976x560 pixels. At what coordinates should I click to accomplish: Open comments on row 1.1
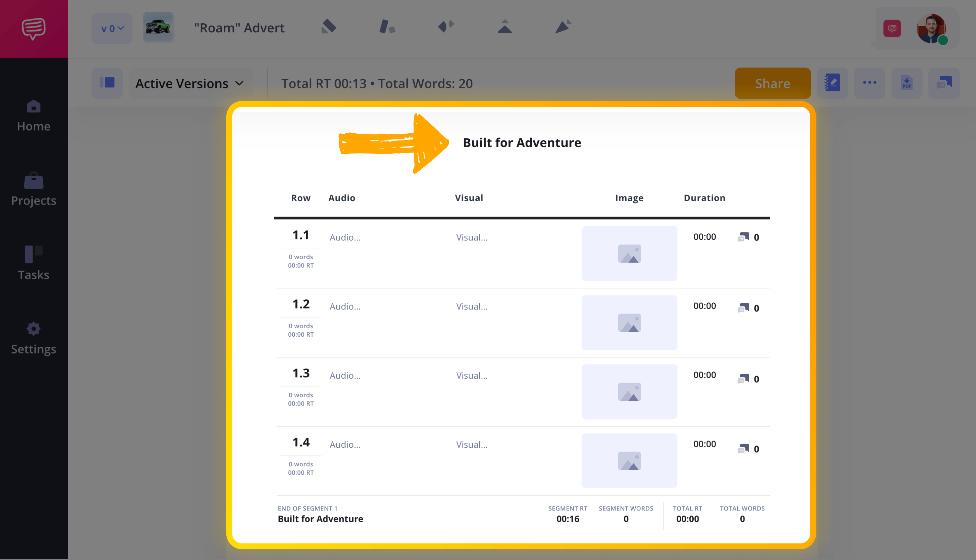748,237
